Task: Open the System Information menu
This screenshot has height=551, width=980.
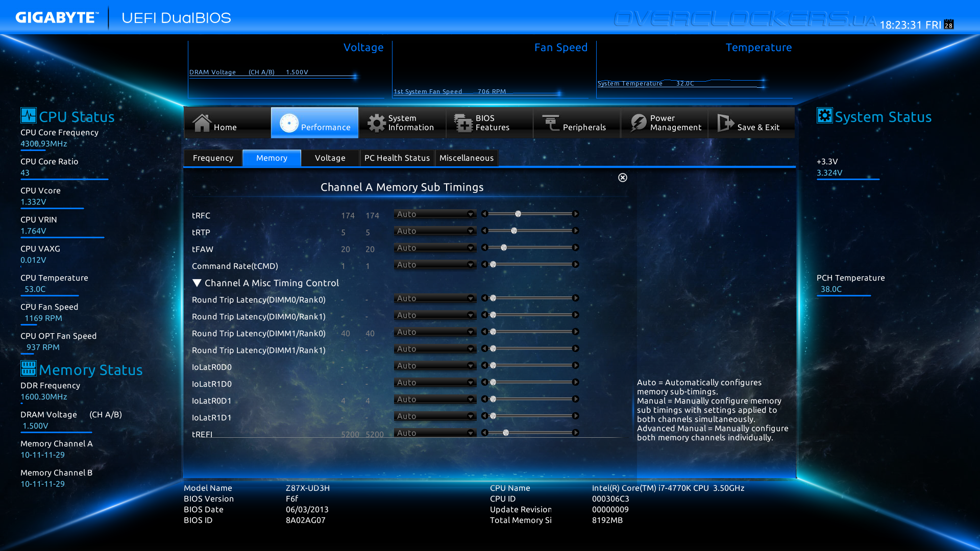Action: pos(403,123)
